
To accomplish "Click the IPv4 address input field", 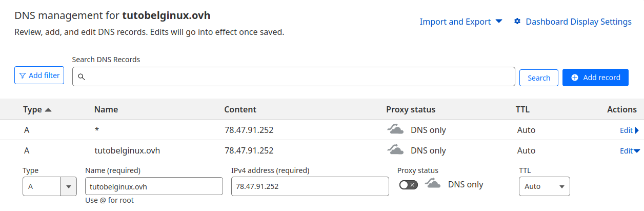I will (310, 186).
